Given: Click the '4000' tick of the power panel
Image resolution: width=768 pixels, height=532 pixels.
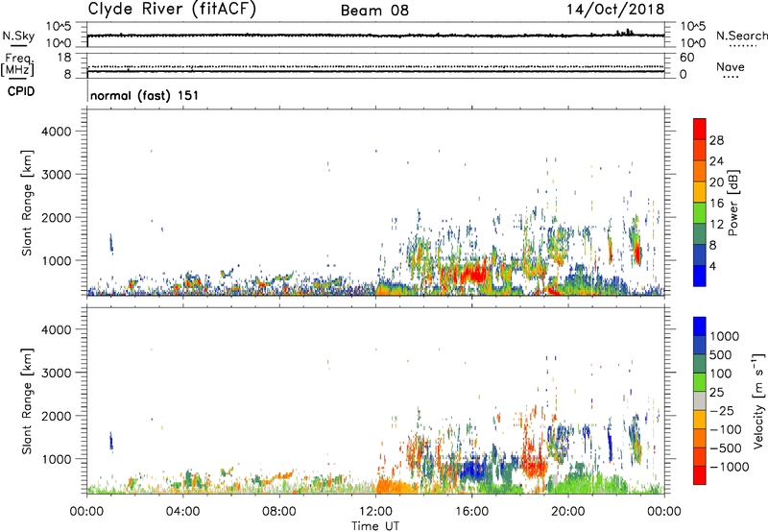Looking at the screenshot, I should (56, 132).
